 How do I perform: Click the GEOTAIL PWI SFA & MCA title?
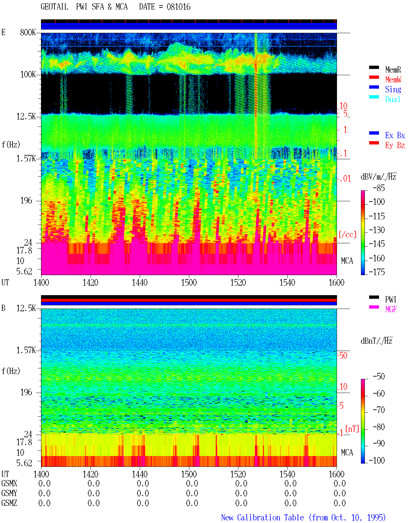84,7
